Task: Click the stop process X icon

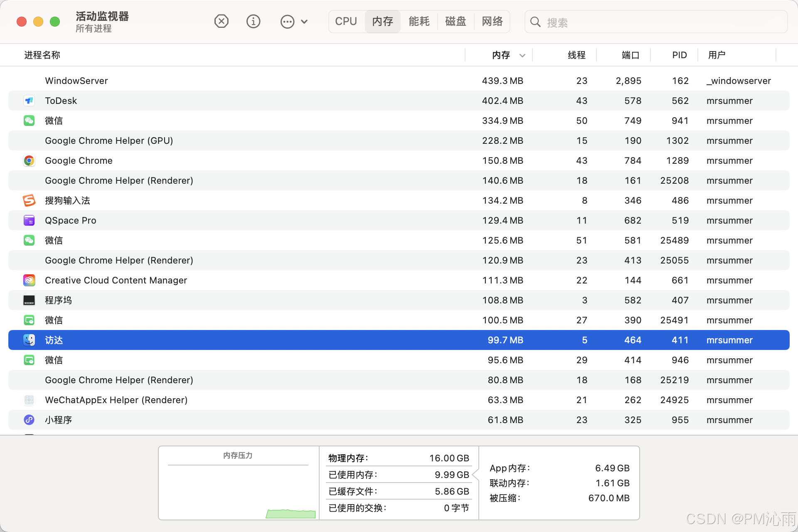Action: coord(221,21)
